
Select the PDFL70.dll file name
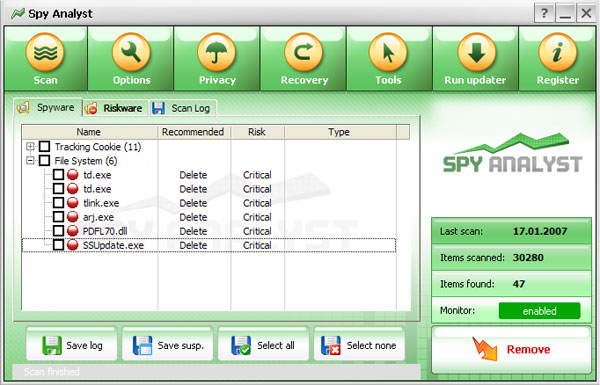click(105, 231)
